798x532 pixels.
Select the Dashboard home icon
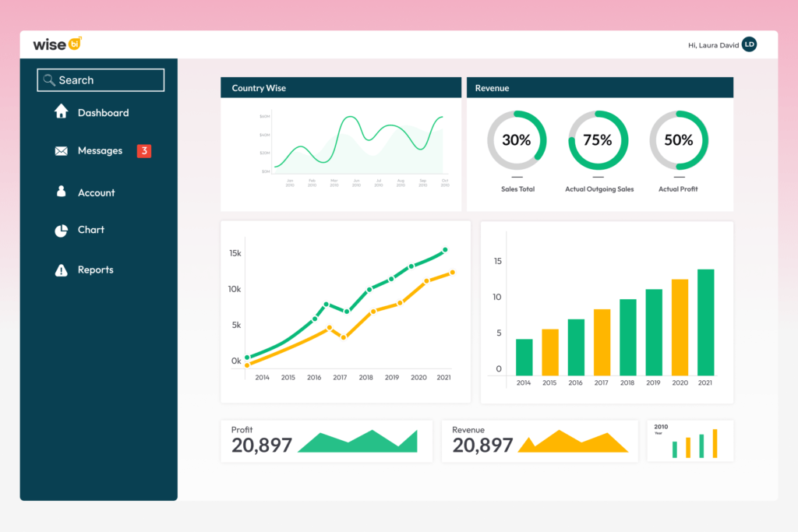click(62, 111)
